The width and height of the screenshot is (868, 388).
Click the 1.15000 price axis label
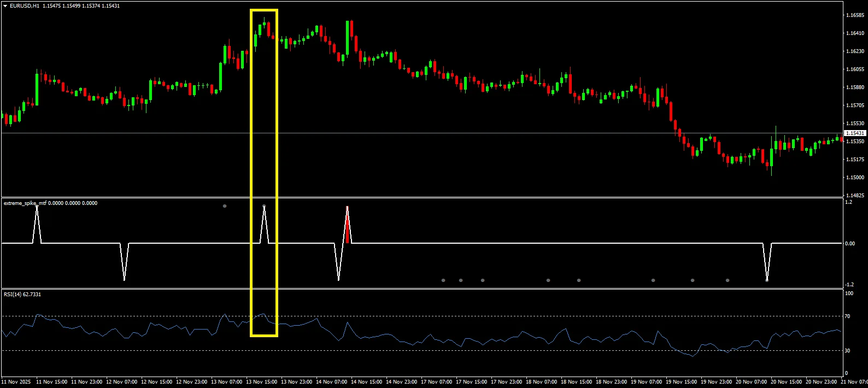pos(854,178)
